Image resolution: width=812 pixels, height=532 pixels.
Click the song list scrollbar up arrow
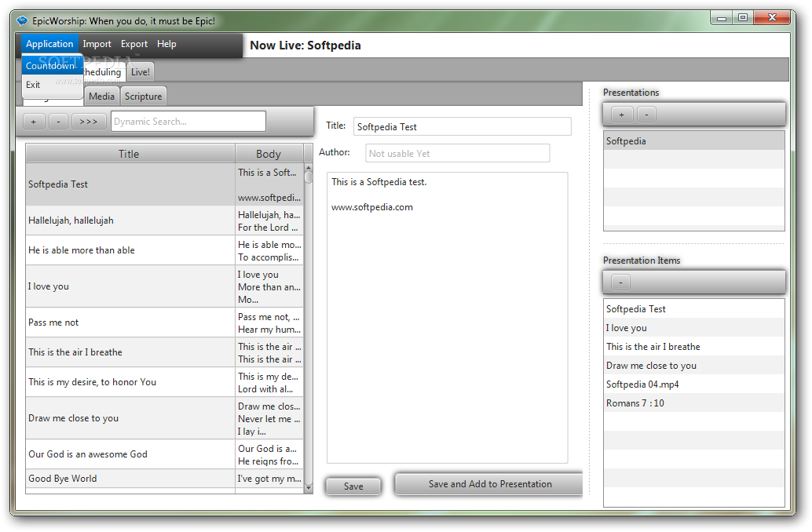(309, 168)
